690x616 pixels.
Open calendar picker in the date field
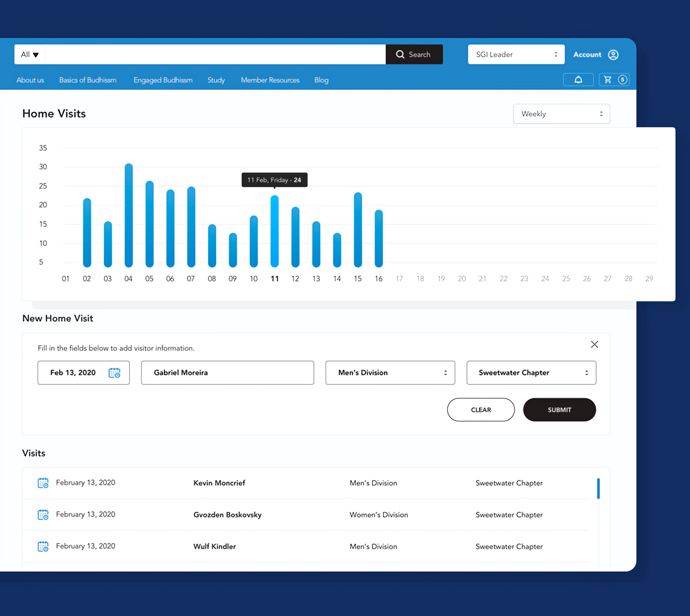coord(115,372)
